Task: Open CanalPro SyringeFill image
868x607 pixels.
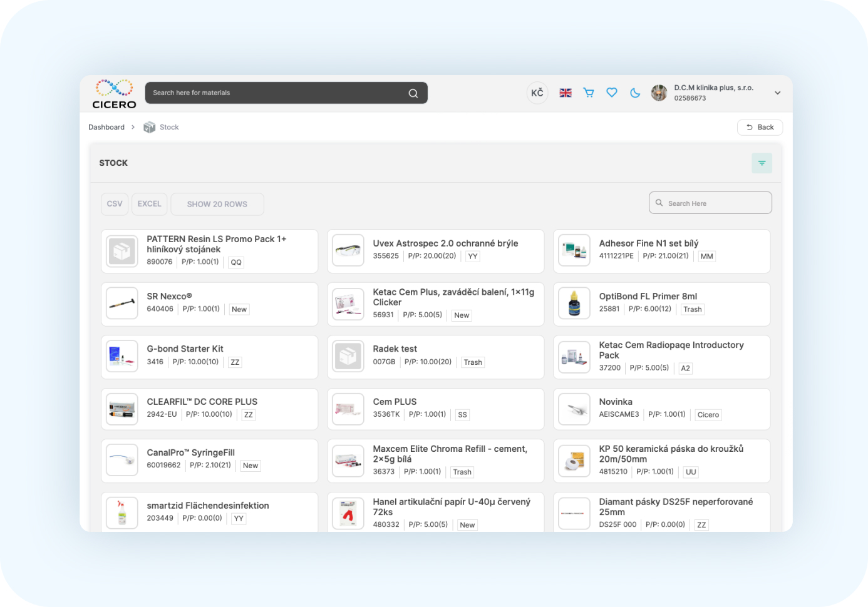Action: 122,460
